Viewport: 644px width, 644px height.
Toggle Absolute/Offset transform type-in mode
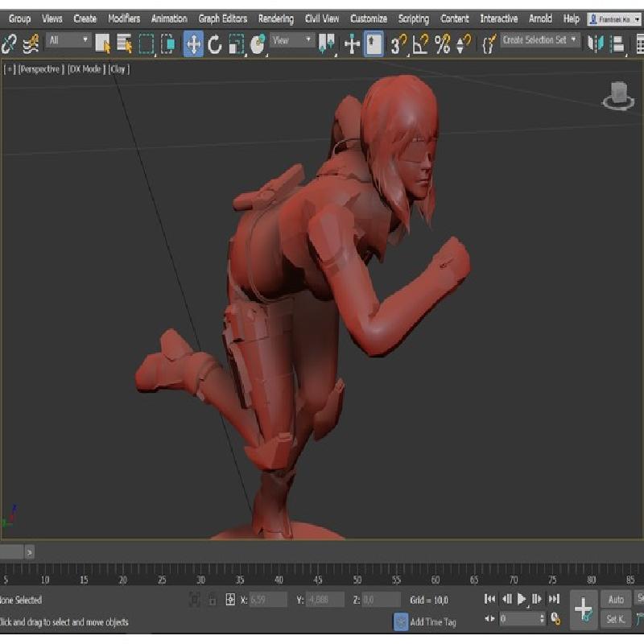230,600
